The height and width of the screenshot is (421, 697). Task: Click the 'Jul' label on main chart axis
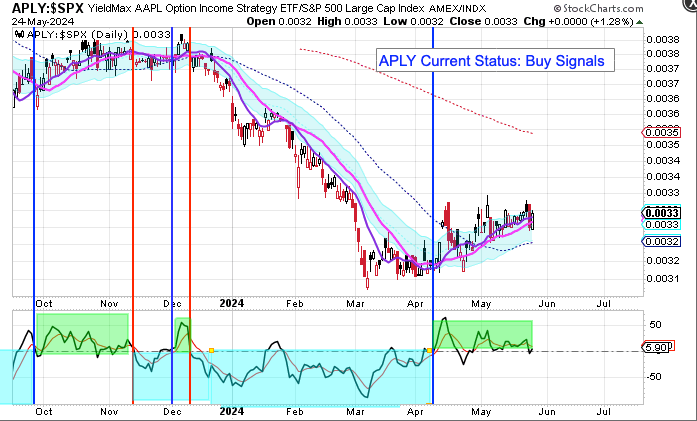603,301
